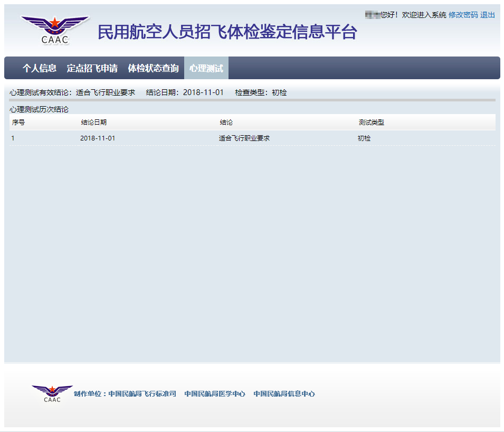The image size is (504, 432).
Task: Select the 2018-11-01 date in the results row
Action: pos(97,138)
